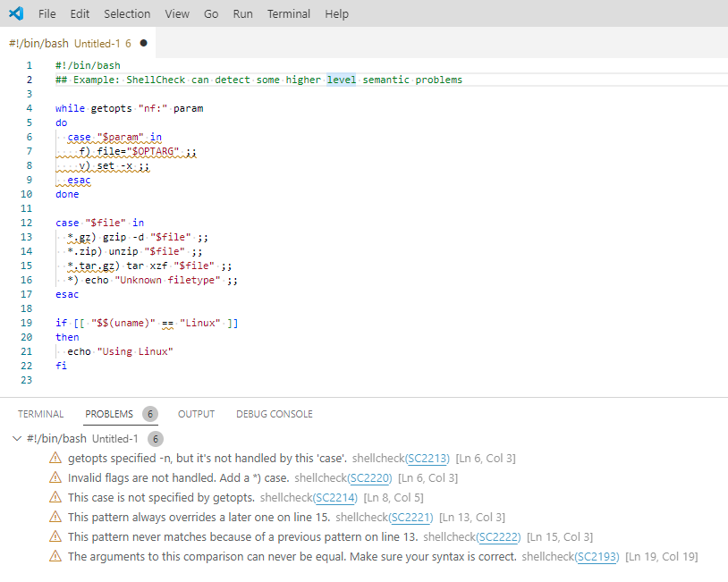Click the unsaved dot on Untitled-1 tab
Screen dimensions: 728x582
click(x=143, y=43)
